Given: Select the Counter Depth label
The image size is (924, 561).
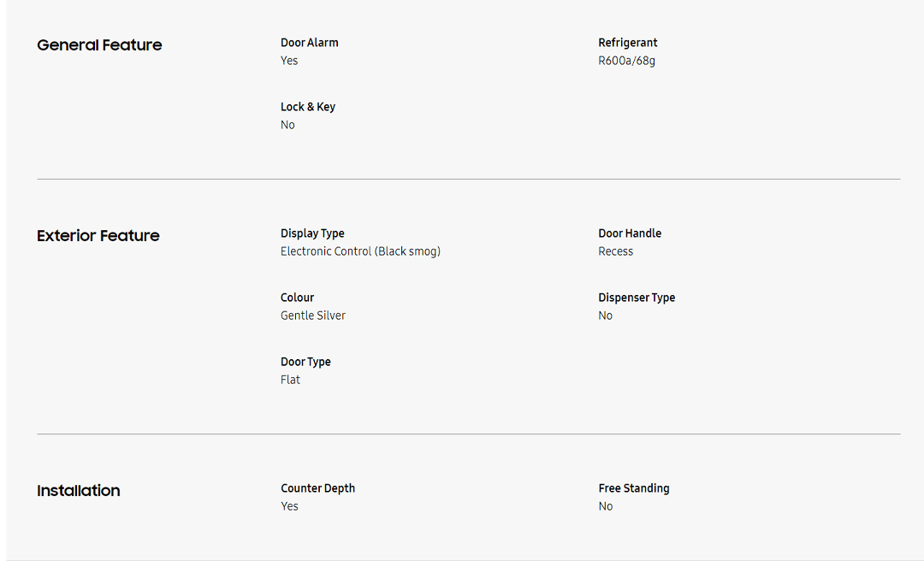Looking at the screenshot, I should [317, 488].
